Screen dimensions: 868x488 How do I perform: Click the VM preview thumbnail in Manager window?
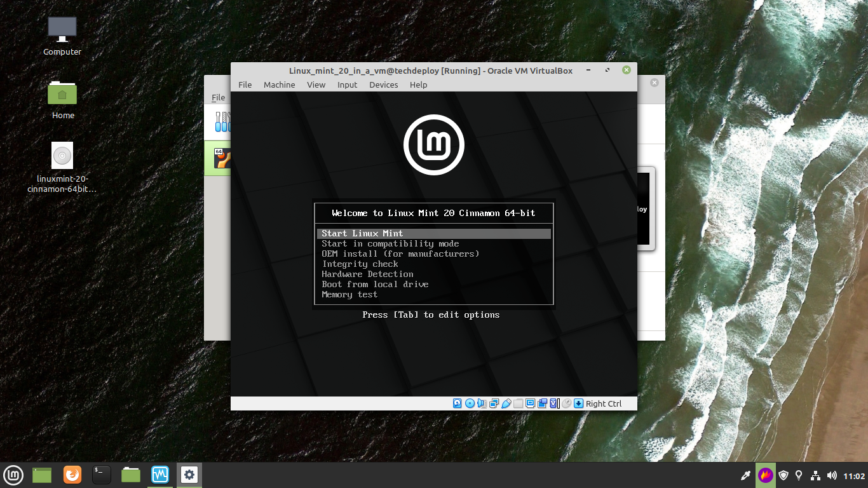(645, 209)
